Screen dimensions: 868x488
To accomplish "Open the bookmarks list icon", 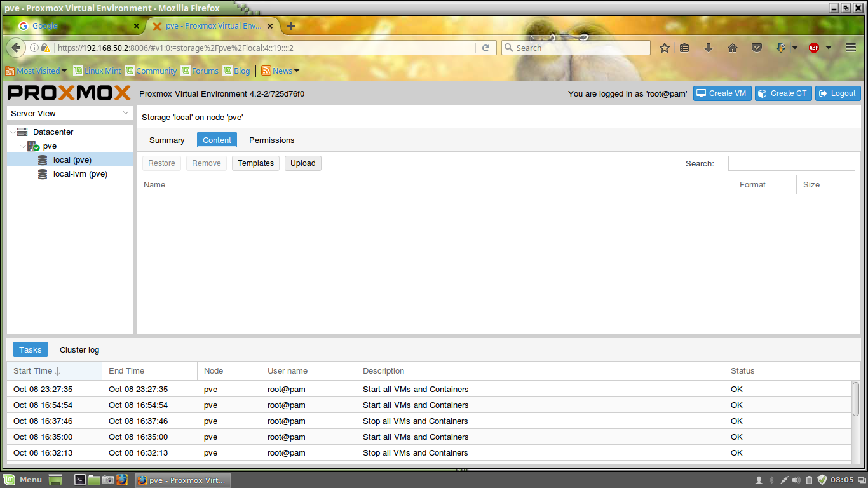I will point(684,48).
